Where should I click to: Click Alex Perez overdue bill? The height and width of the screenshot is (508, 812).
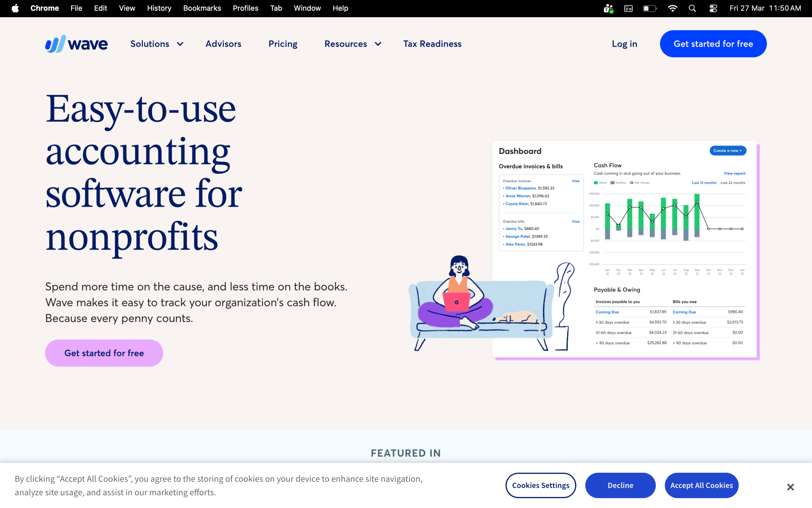[515, 244]
